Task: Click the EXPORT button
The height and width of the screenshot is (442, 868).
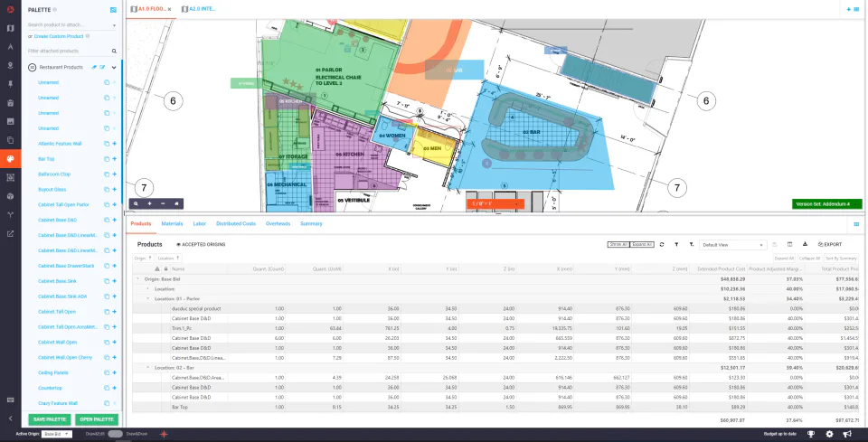Action: pos(830,245)
